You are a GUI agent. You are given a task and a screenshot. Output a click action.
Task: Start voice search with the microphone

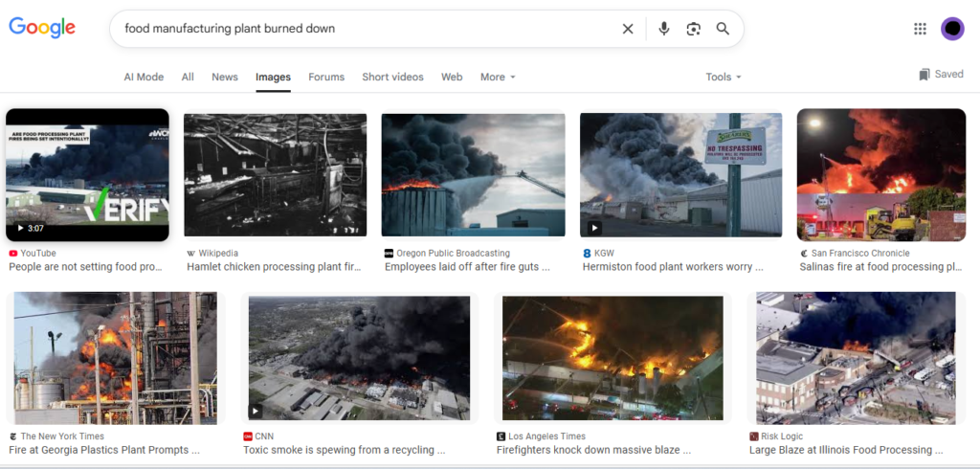664,29
